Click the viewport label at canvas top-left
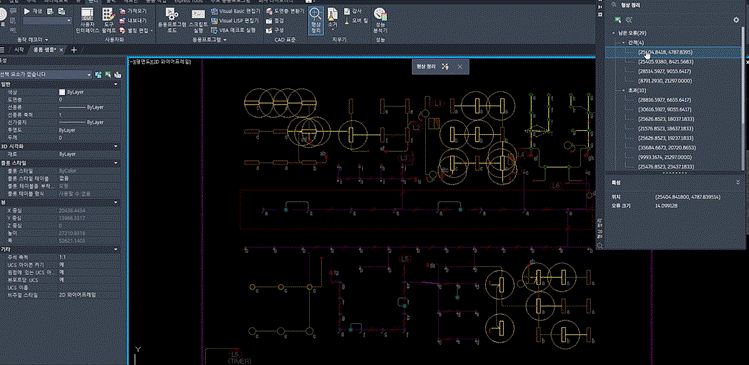Image resolution: width=749 pixels, height=365 pixels. pos(160,62)
